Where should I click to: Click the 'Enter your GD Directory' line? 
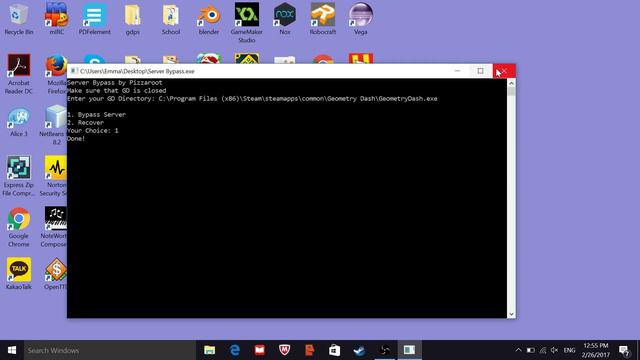252,98
